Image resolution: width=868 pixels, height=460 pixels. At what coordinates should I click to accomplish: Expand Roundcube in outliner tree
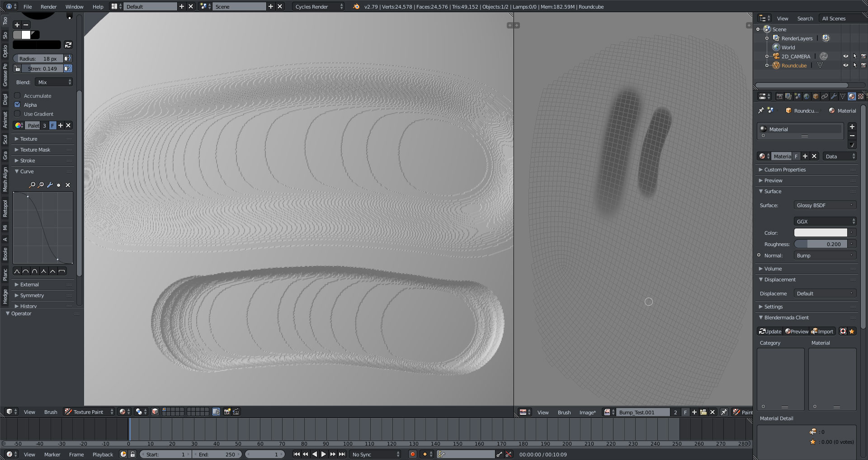[767, 66]
